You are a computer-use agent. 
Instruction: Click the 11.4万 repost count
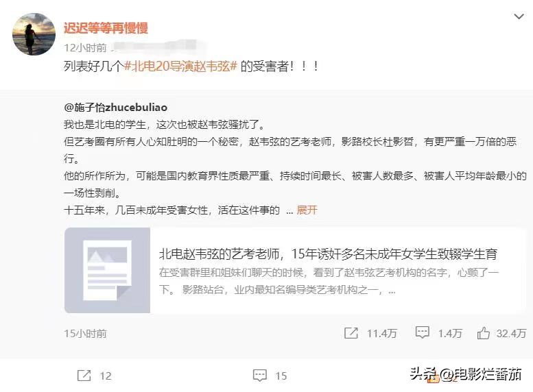pyautogui.click(x=381, y=334)
